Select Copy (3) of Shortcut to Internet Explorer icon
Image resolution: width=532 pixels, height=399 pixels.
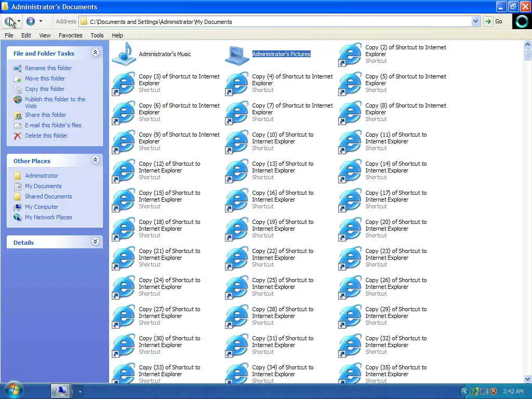click(x=124, y=84)
